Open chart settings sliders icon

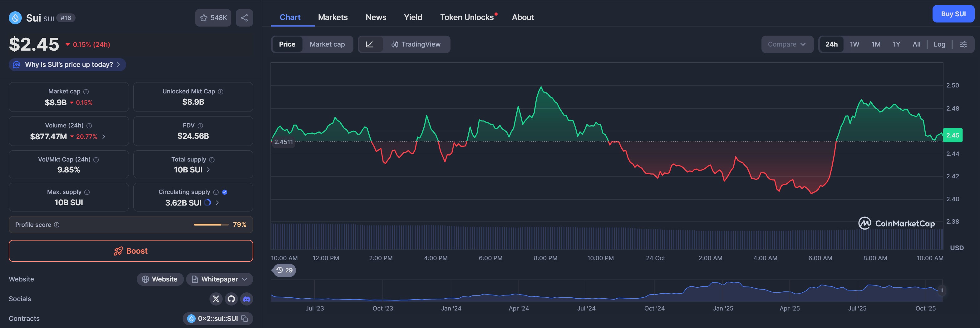pyautogui.click(x=964, y=44)
